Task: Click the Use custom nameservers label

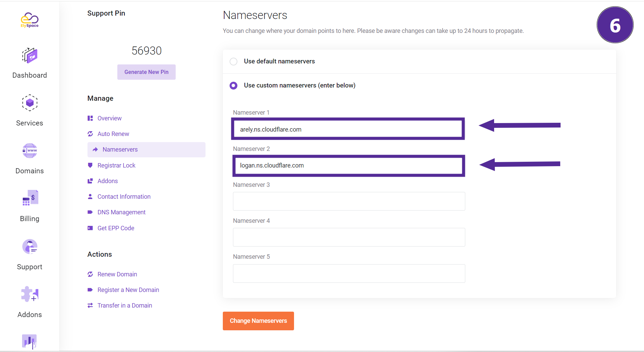Action: tap(300, 85)
